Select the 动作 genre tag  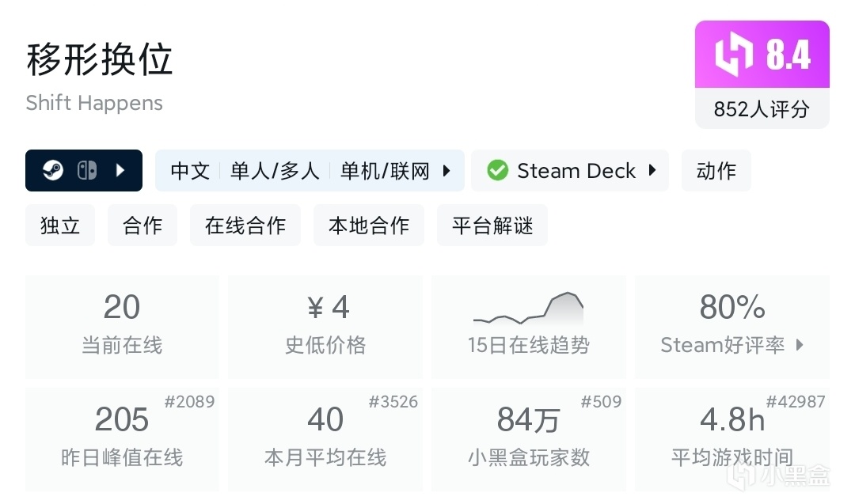coord(716,171)
